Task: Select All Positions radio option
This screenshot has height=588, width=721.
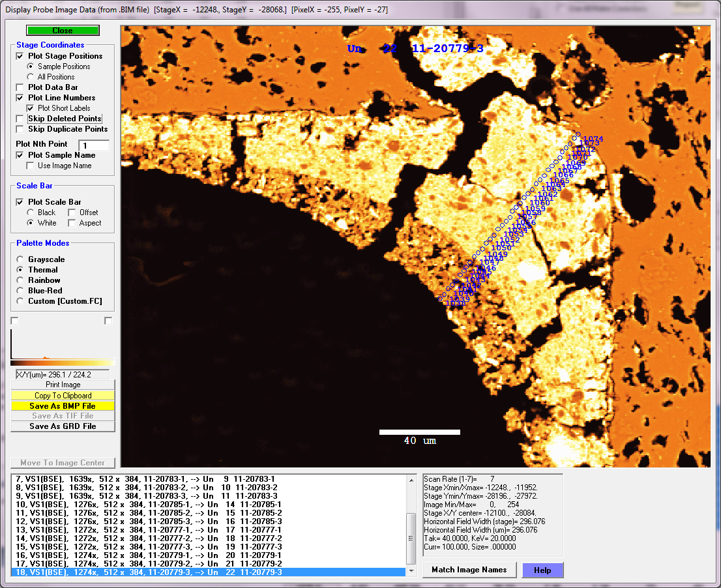Action: 30,77
